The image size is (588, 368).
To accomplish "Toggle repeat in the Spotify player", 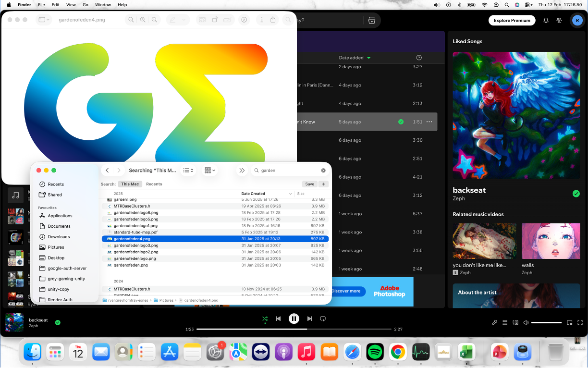I will (323, 319).
